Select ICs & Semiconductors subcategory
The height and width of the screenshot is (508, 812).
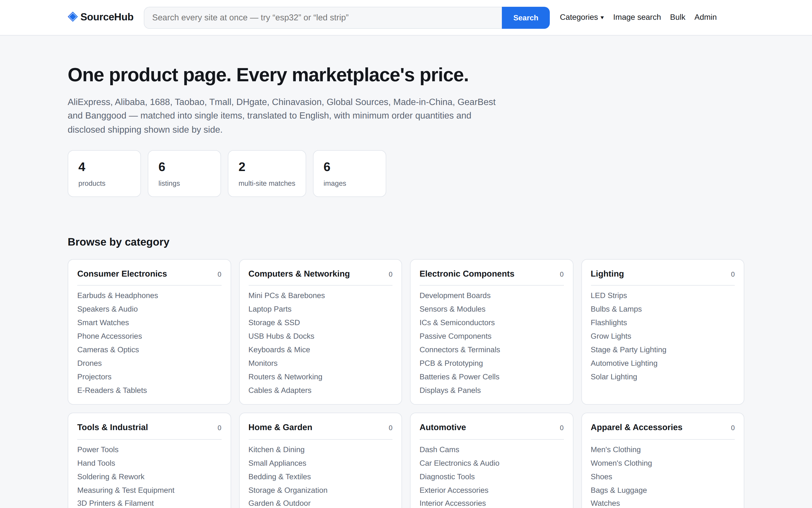457,323
